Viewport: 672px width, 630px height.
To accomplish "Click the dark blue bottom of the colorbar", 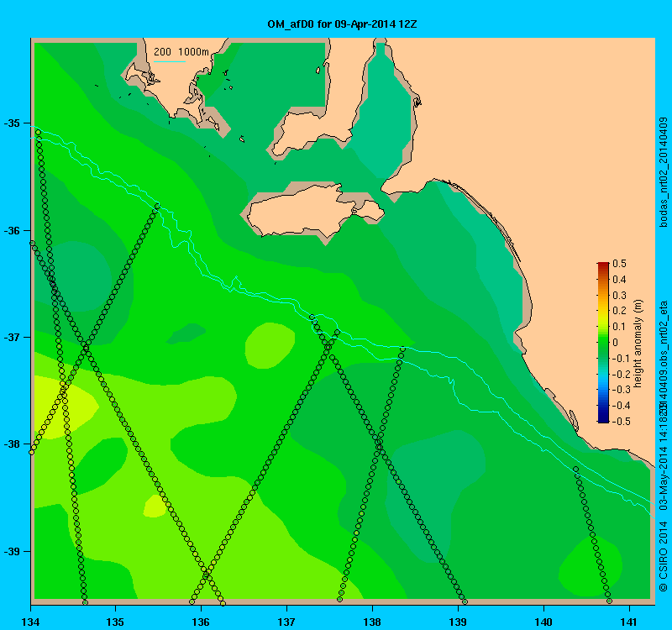I will coord(603,419).
